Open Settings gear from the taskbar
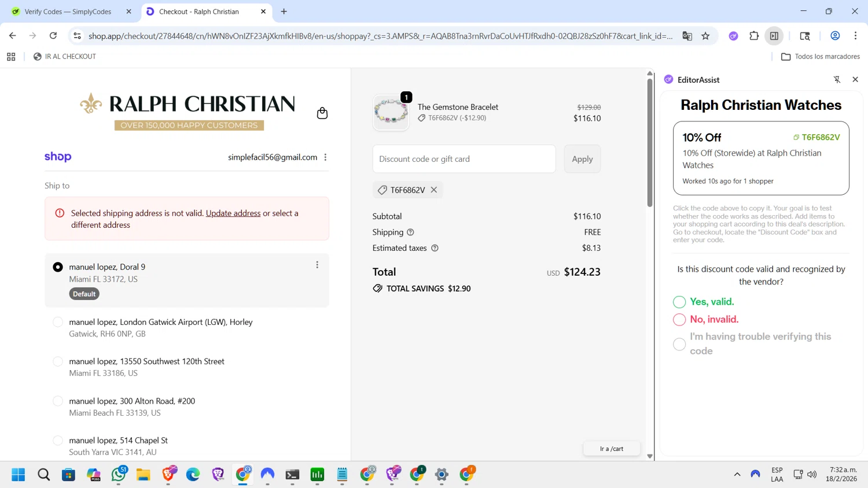868x488 pixels. click(442, 475)
